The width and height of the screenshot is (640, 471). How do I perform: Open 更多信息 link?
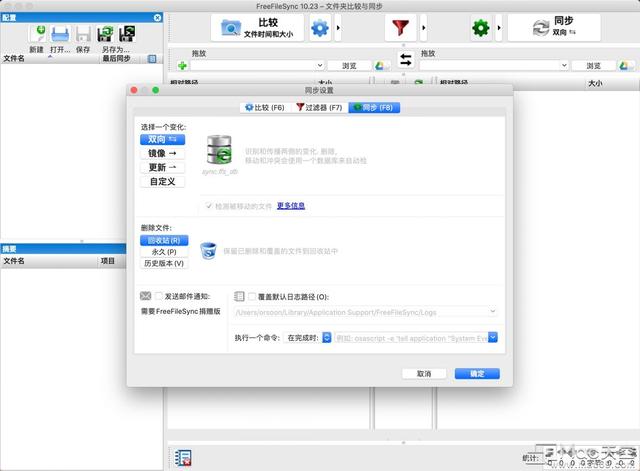coord(291,206)
